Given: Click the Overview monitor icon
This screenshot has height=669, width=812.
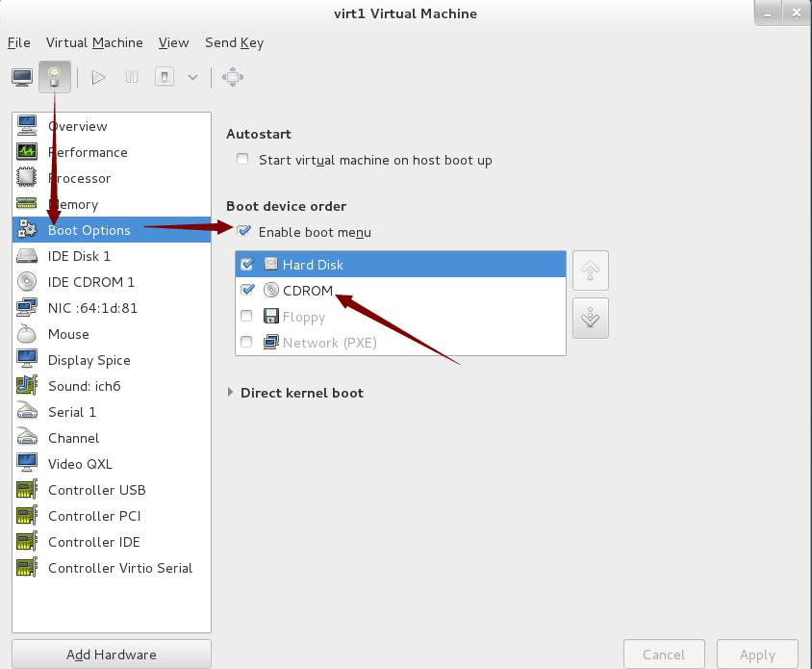Looking at the screenshot, I should 26,125.
